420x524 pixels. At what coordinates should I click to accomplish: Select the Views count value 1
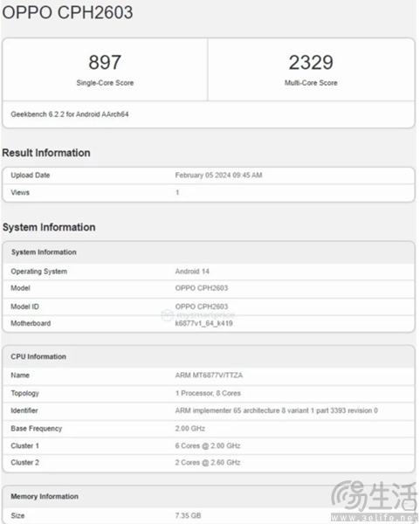point(177,192)
